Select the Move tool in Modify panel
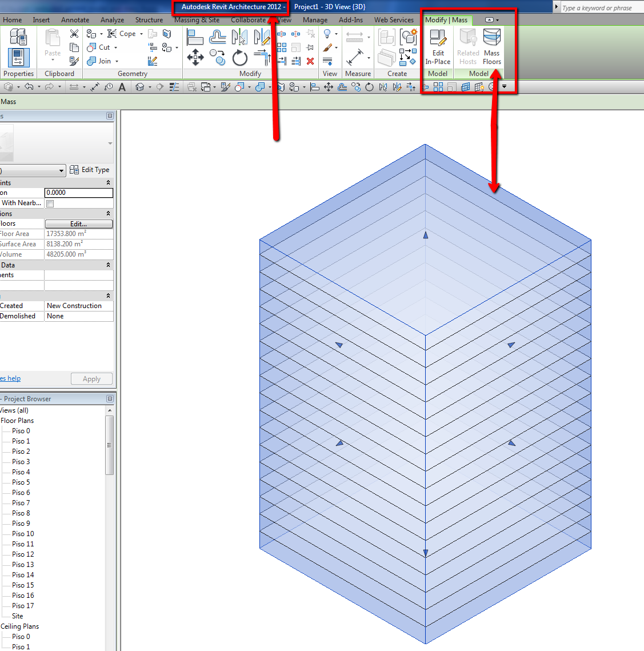Image resolution: width=644 pixels, height=651 pixels. click(x=195, y=57)
